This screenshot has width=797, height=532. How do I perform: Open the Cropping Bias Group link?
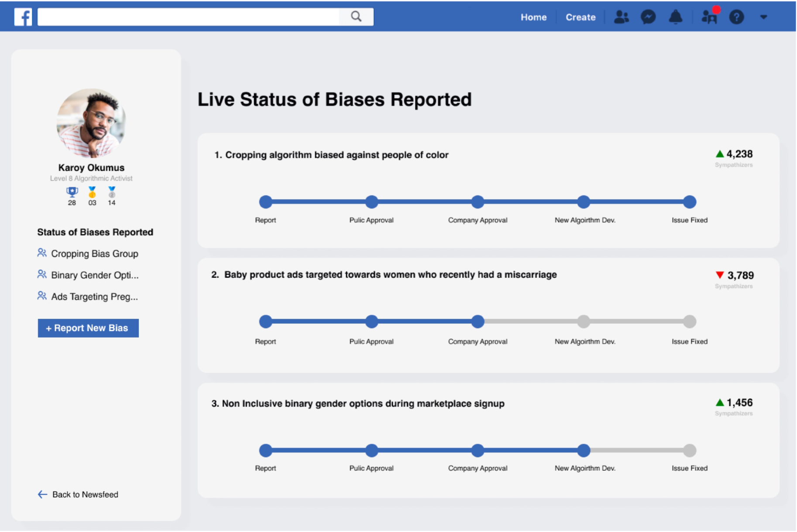click(88, 253)
